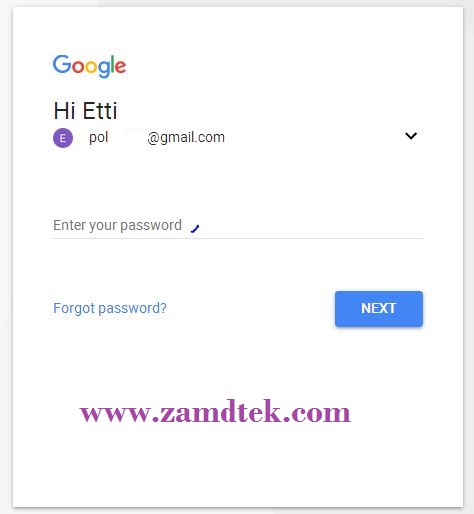474x514 pixels.
Task: Click the word 'Etti' in the greeting
Action: point(100,111)
